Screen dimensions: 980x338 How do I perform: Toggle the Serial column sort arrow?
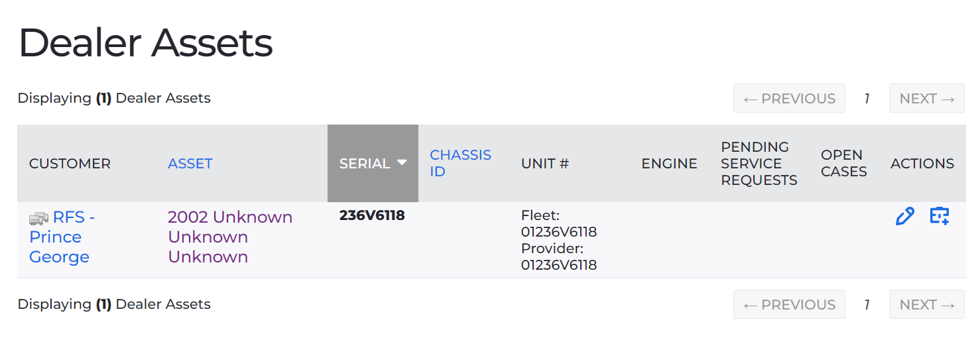point(402,162)
